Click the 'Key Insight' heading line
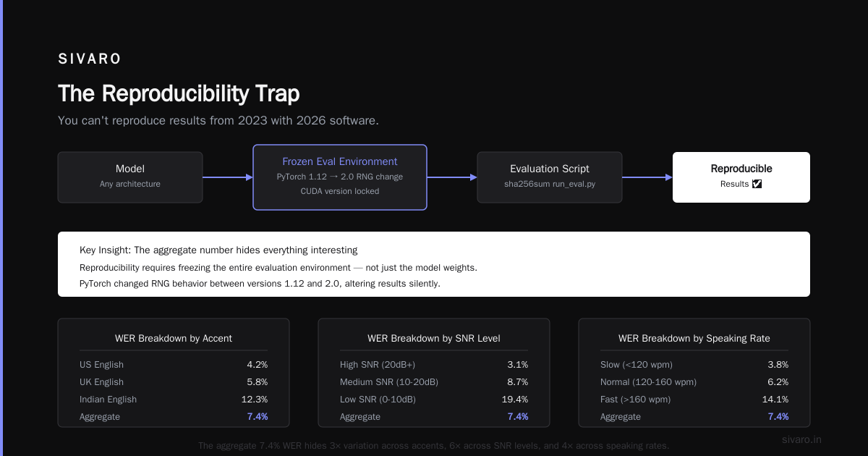Viewport: 868px width, 456px height. [218, 250]
